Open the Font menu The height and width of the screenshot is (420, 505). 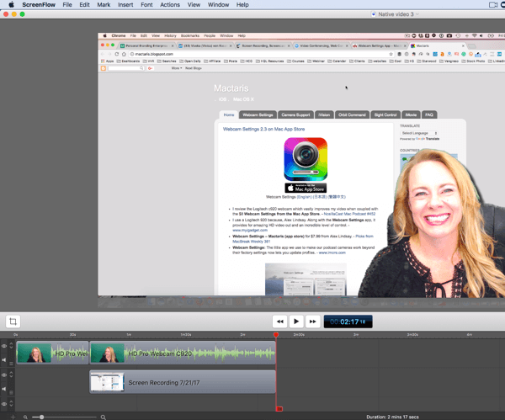(x=146, y=5)
